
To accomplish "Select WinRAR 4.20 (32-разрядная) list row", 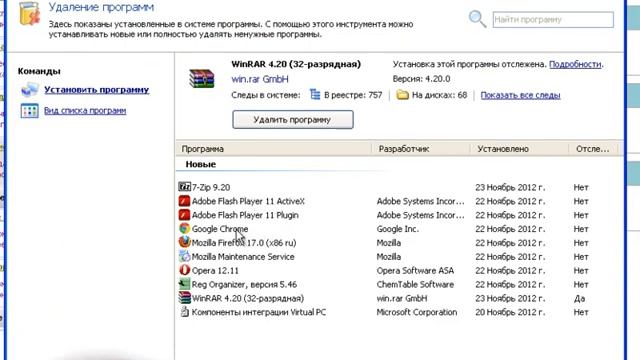I will pyautogui.click(x=399, y=298).
